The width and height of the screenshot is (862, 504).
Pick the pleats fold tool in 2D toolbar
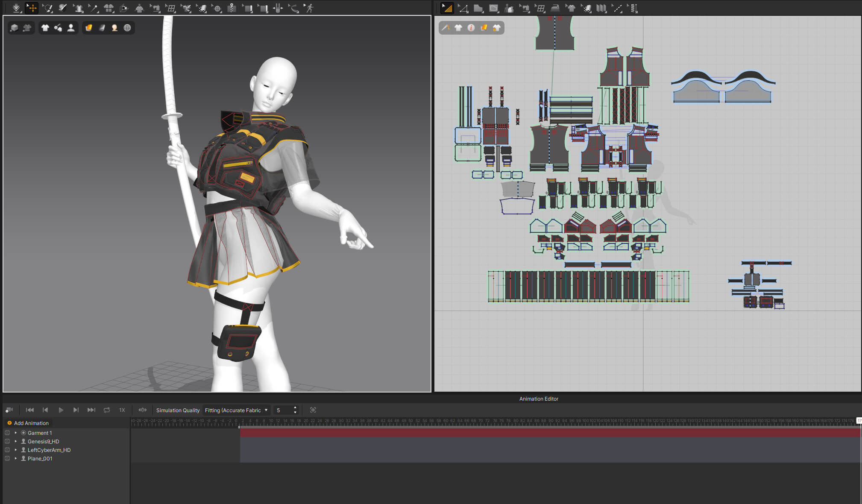click(601, 8)
